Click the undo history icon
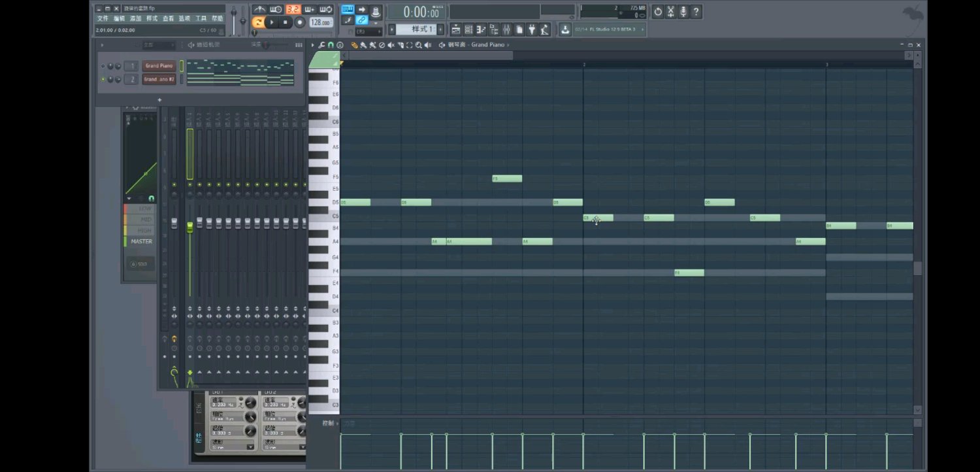 (x=658, y=11)
